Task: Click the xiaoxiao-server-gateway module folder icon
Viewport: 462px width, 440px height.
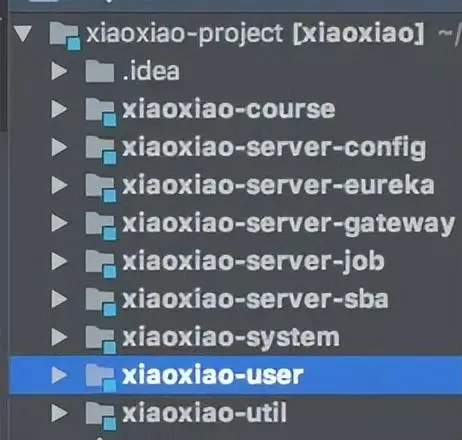Action: pyautogui.click(x=100, y=226)
